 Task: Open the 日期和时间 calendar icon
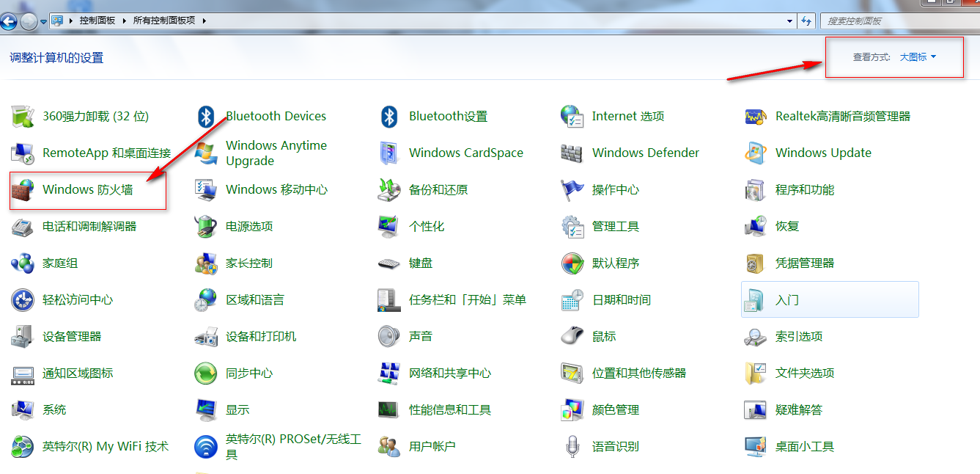click(572, 299)
